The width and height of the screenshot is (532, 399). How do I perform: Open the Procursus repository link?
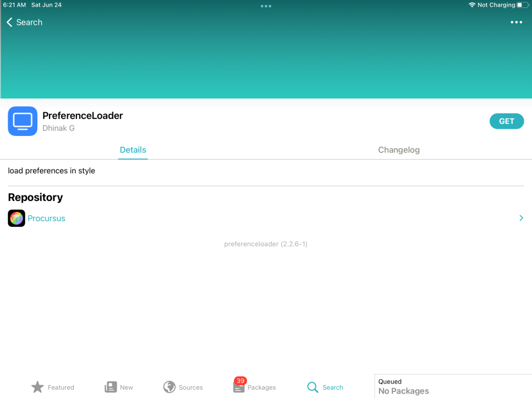46,218
